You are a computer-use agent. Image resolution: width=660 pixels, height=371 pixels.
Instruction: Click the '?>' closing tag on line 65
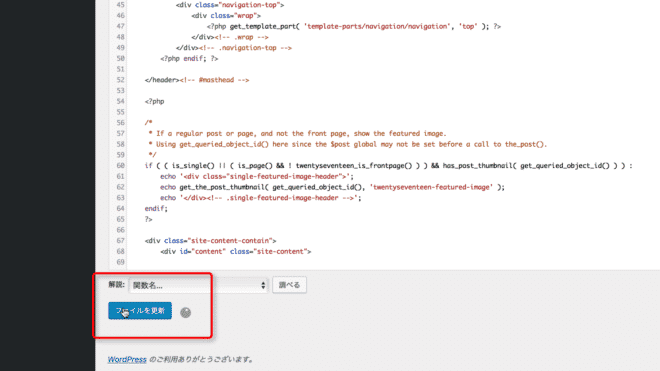[149, 219]
